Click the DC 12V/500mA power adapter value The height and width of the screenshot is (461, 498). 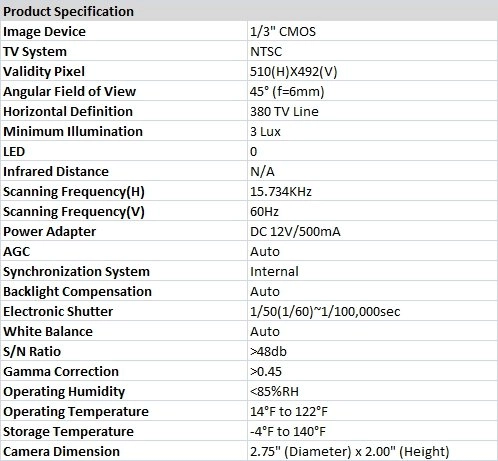tap(295, 232)
